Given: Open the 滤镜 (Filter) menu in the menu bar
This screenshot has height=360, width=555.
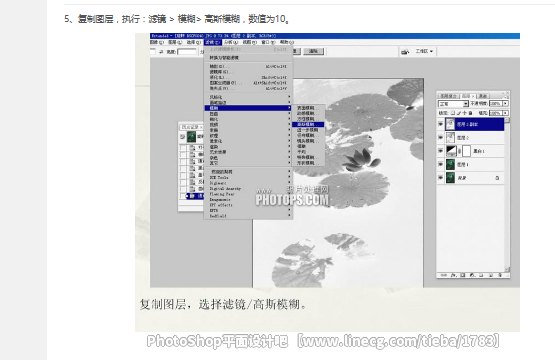Looking at the screenshot, I should (213, 42).
